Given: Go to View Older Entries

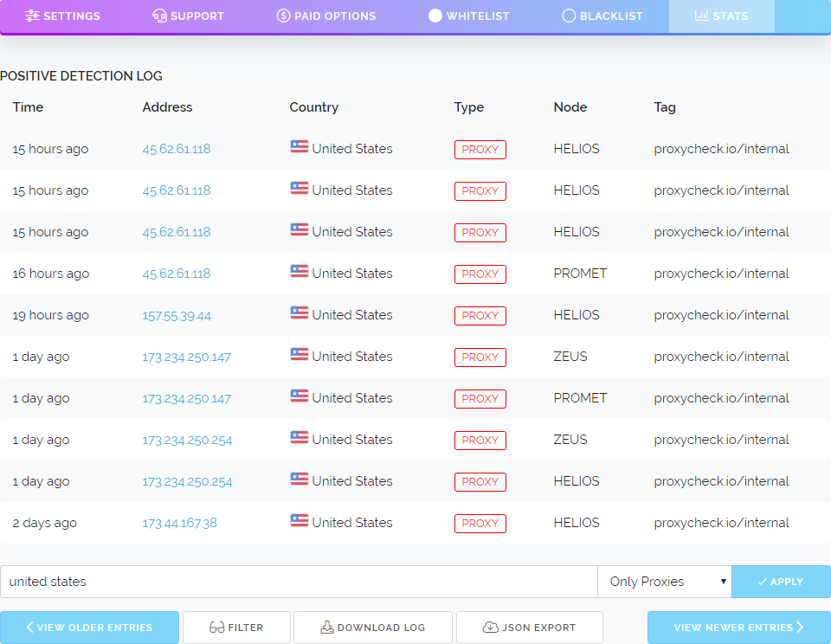Looking at the screenshot, I should tap(89, 628).
